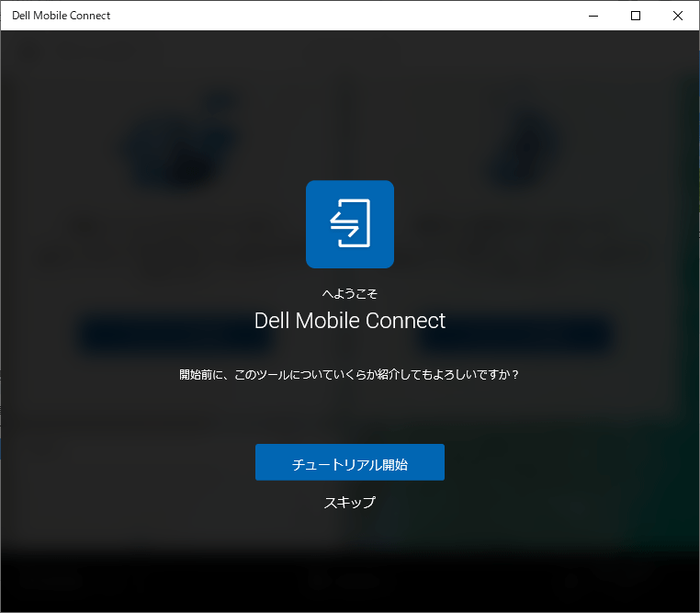700x613 pixels.
Task: Click the Dell Mobile Connect heading text
Action: [350, 321]
